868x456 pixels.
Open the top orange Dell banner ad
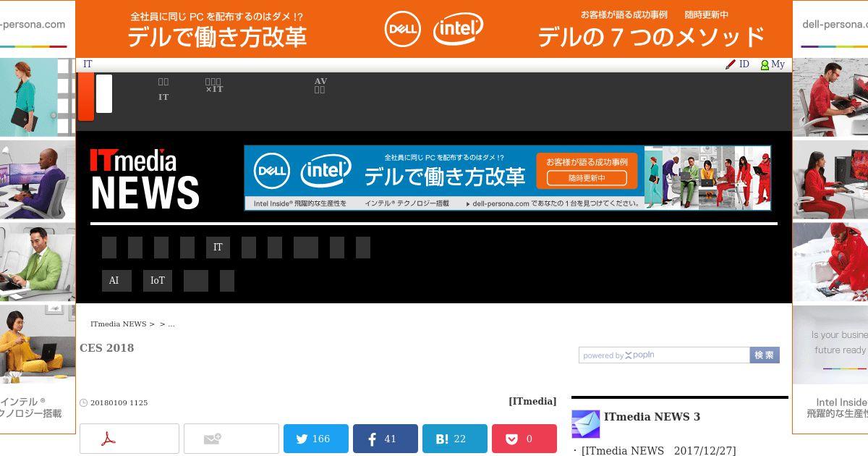(434, 29)
